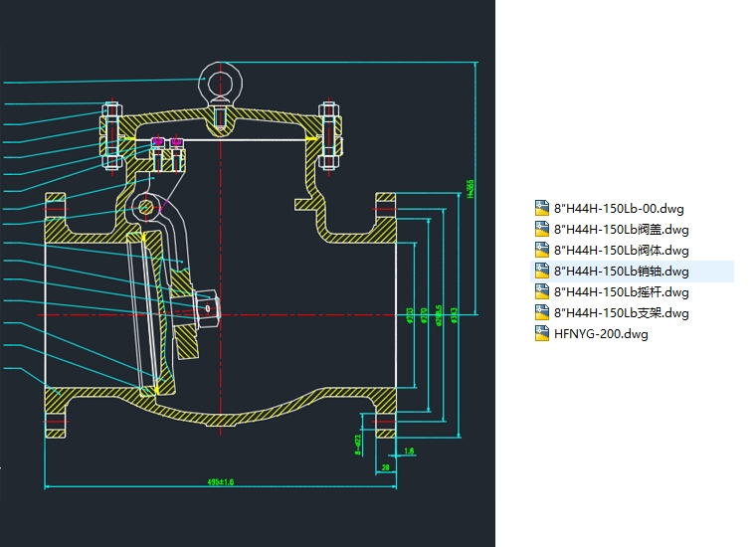The image size is (756, 547).
Task: Click the DWG icon beside the 销轴 file
Action: [x=542, y=272]
